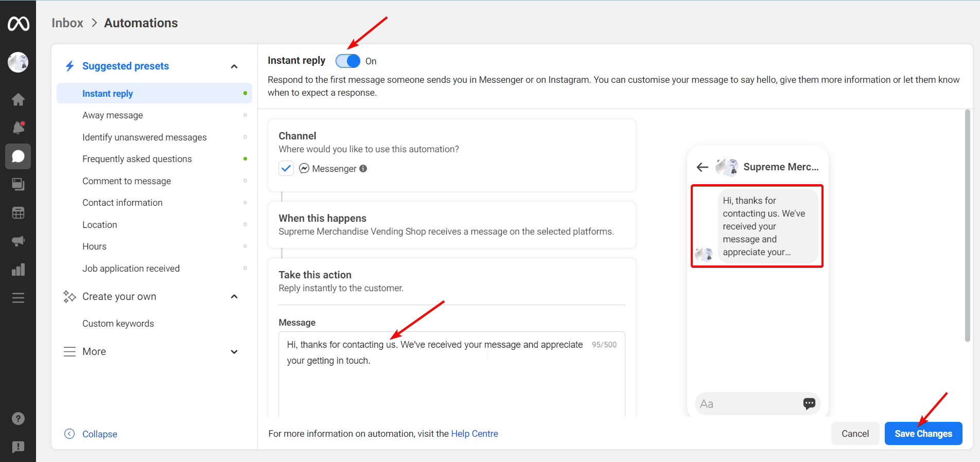Open Notifications bell icon

pos(18,128)
